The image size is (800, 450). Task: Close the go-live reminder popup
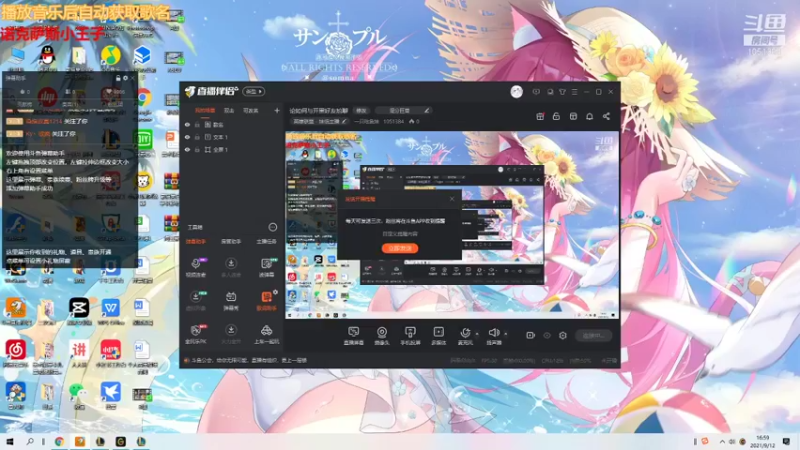(452, 199)
